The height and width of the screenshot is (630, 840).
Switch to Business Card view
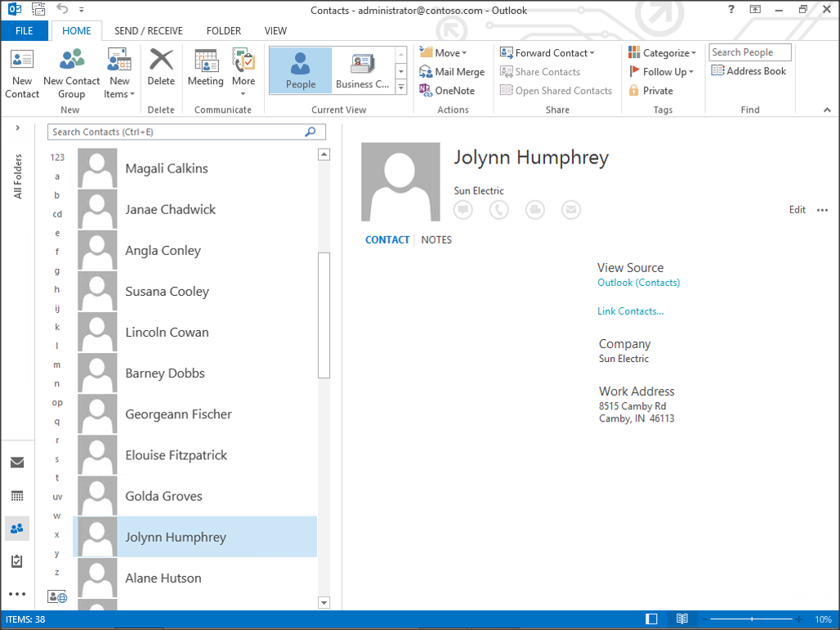(x=362, y=70)
